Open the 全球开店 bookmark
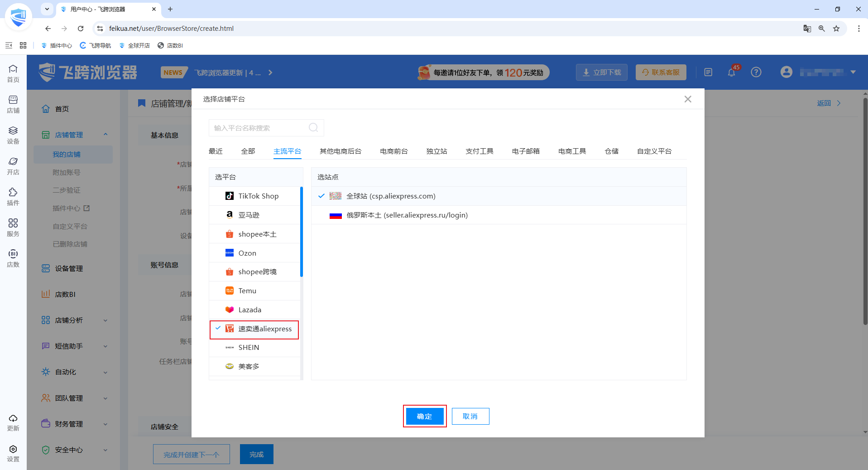Viewport: 868px width, 470px height. [x=134, y=45]
